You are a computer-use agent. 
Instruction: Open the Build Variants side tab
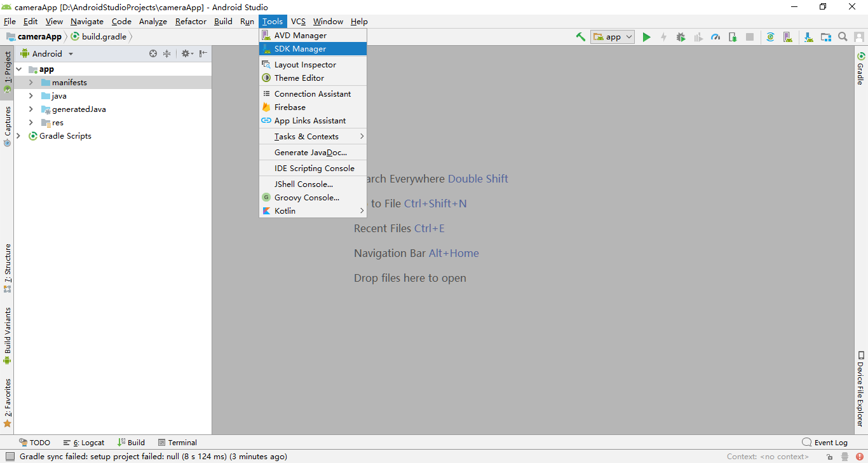point(8,336)
